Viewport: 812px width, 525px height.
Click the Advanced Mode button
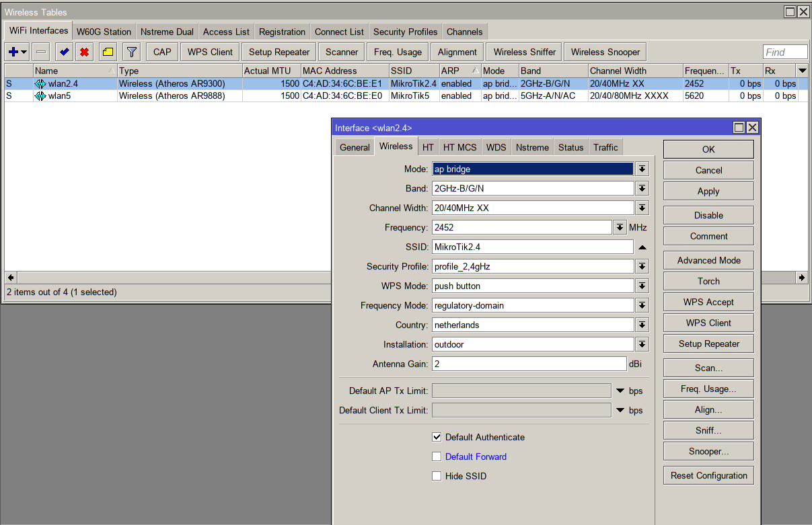click(708, 260)
